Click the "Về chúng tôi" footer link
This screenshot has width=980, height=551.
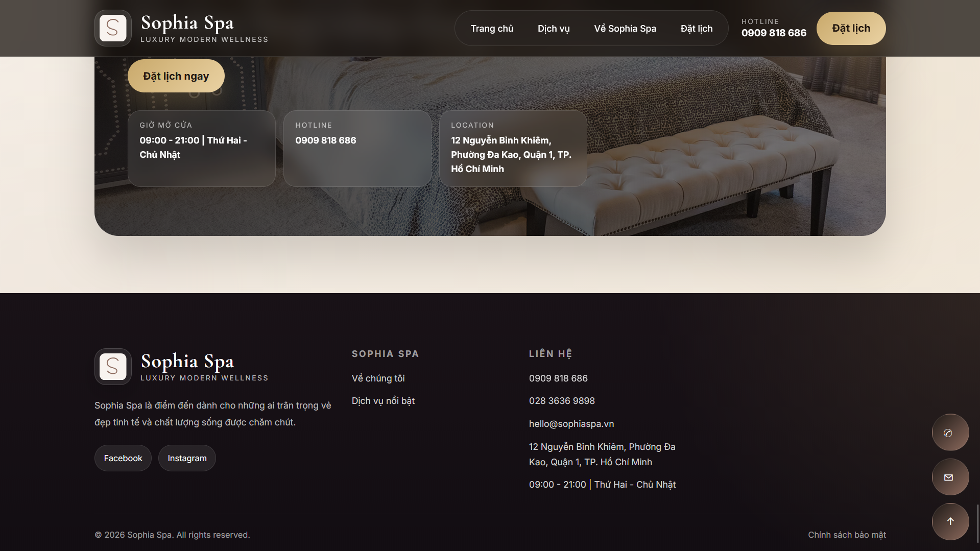click(x=378, y=378)
